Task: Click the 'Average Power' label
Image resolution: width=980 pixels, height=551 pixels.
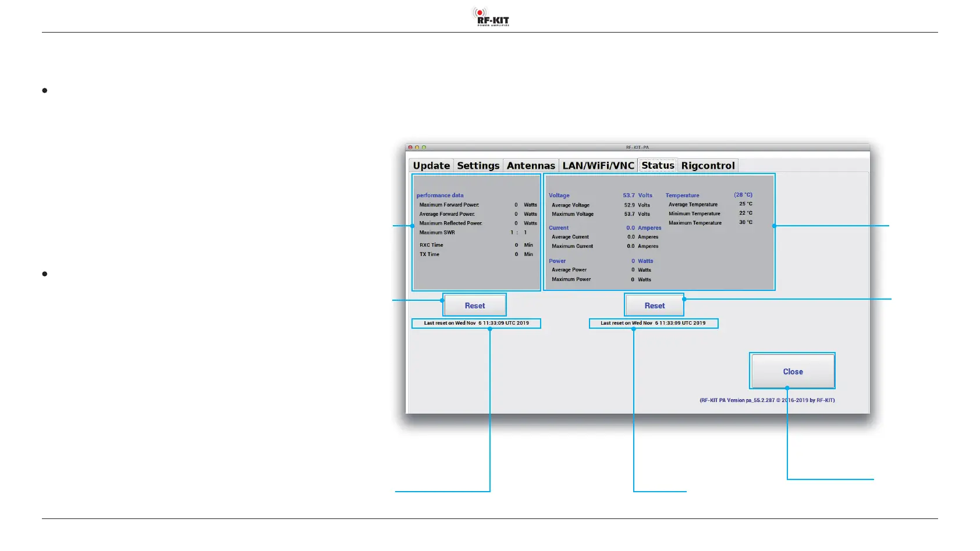Action: click(x=569, y=270)
